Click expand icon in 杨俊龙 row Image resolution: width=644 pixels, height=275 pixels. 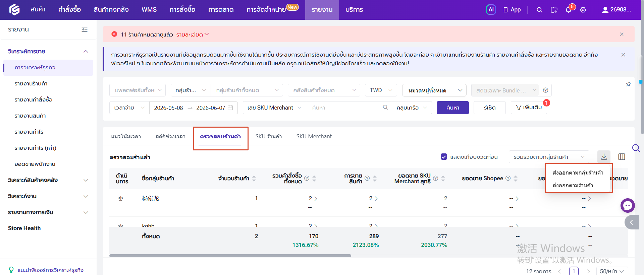pyautogui.click(x=121, y=199)
